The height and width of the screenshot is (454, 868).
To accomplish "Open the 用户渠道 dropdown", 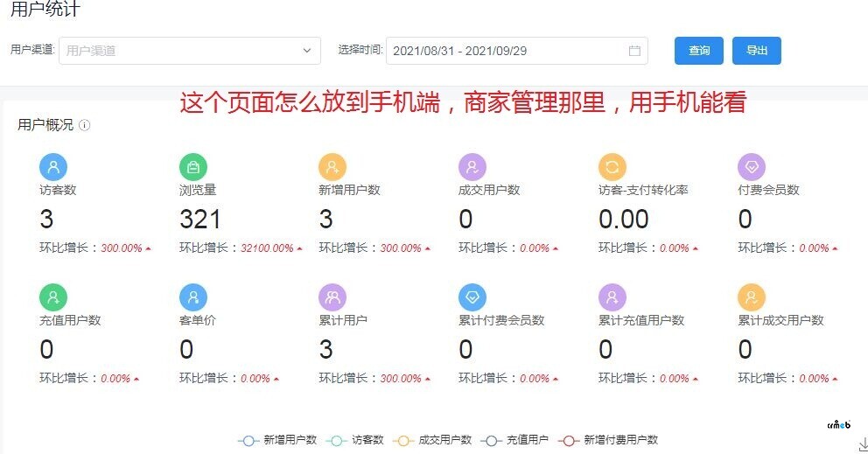I will (190, 51).
